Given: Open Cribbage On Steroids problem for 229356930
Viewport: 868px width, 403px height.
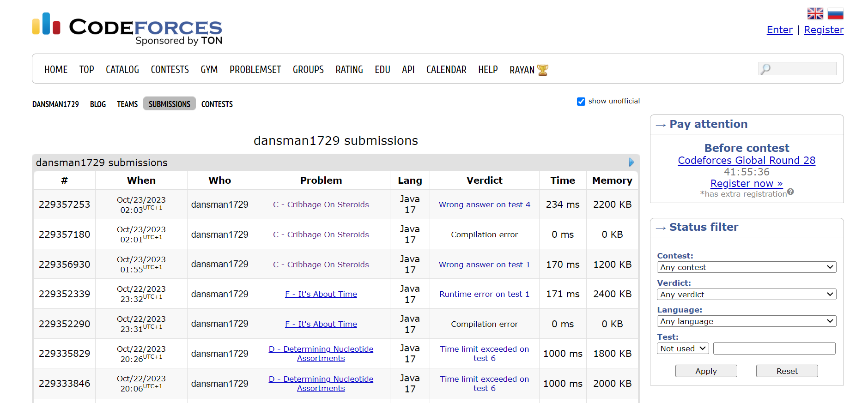Looking at the screenshot, I should click(x=321, y=265).
